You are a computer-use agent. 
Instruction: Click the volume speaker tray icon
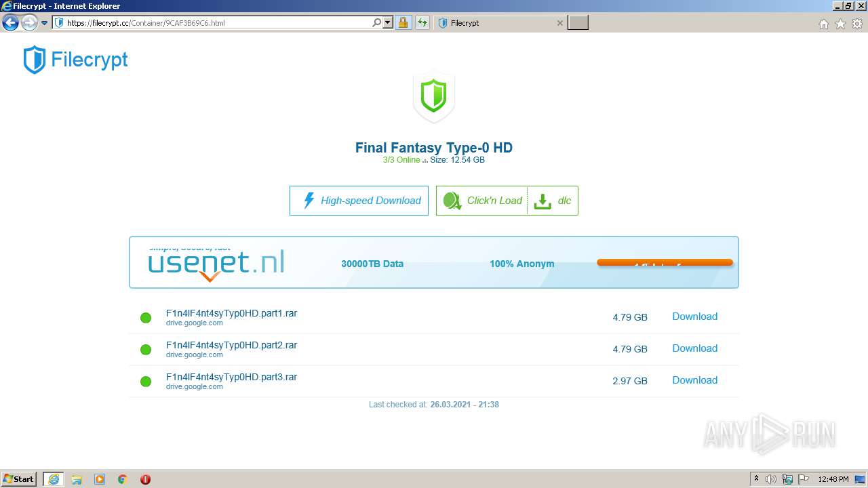point(771,479)
